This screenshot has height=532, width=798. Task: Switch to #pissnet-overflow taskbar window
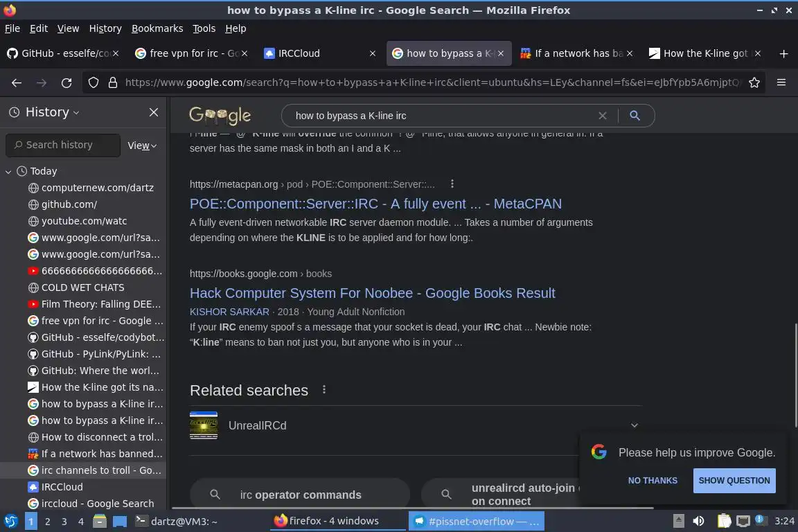point(477,522)
